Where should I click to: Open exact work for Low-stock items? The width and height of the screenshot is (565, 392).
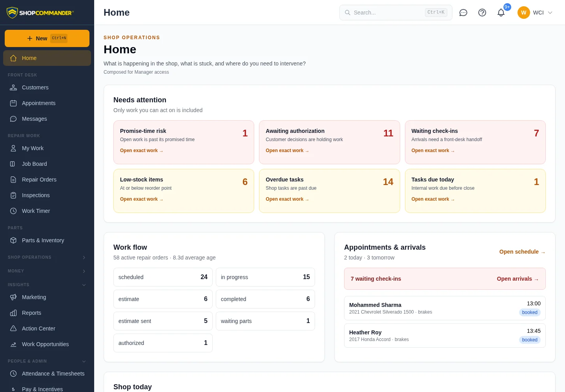142,199
